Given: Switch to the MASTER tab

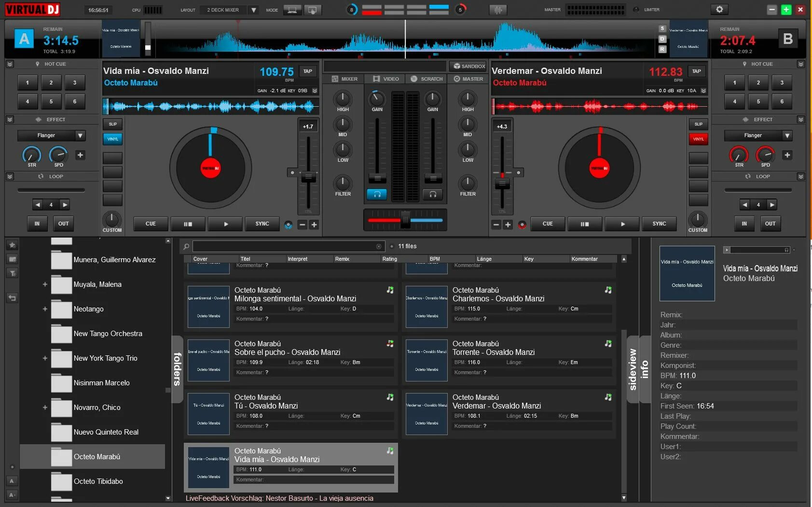Looking at the screenshot, I should tap(468, 79).
